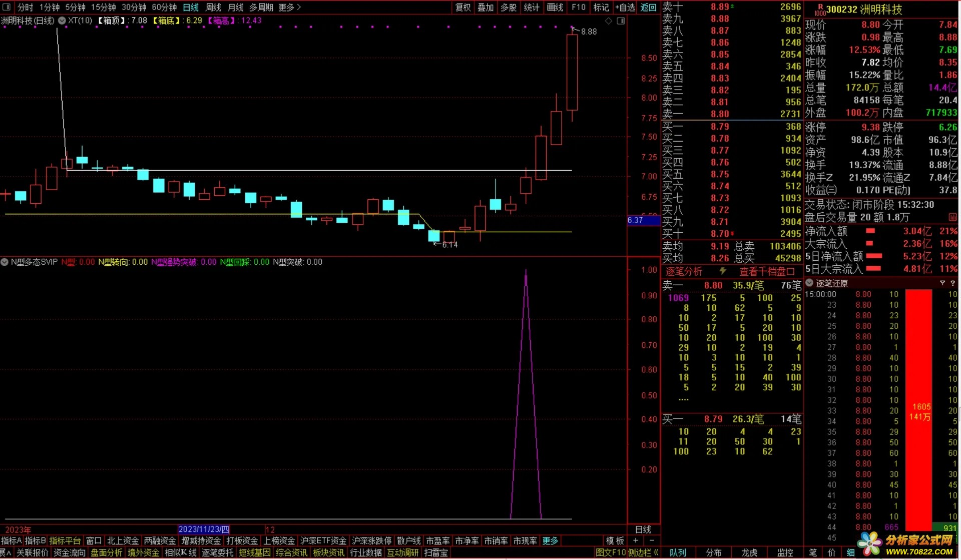961x560 pixels.
Task: Click the 复权 adjustment button
Action: (463, 7)
